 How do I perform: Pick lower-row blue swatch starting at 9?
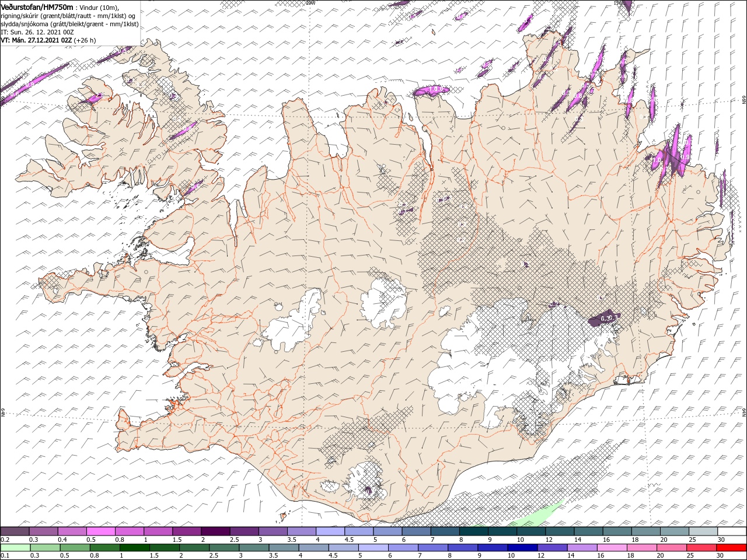tap(492, 548)
